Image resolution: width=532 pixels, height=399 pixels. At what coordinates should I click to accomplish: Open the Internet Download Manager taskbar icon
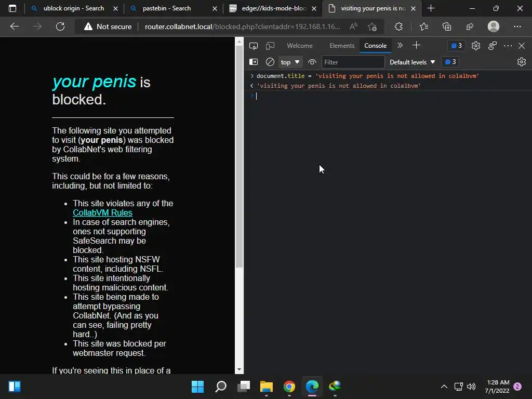335,387
